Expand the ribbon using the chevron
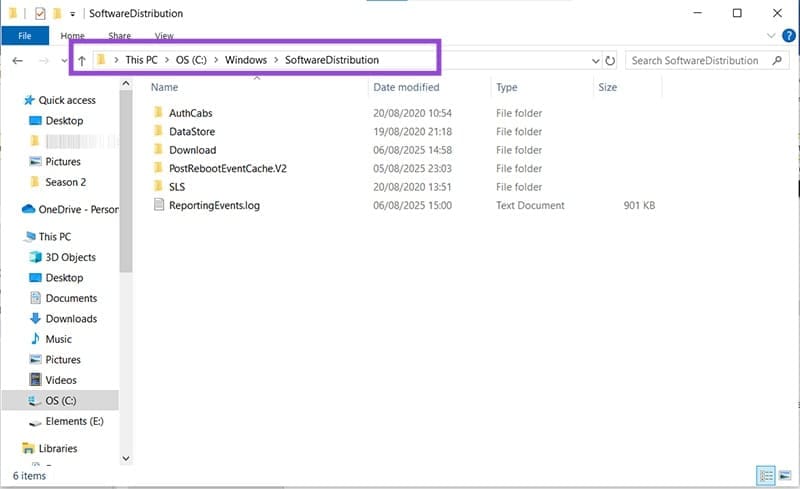This screenshot has width=800, height=489. tap(771, 36)
